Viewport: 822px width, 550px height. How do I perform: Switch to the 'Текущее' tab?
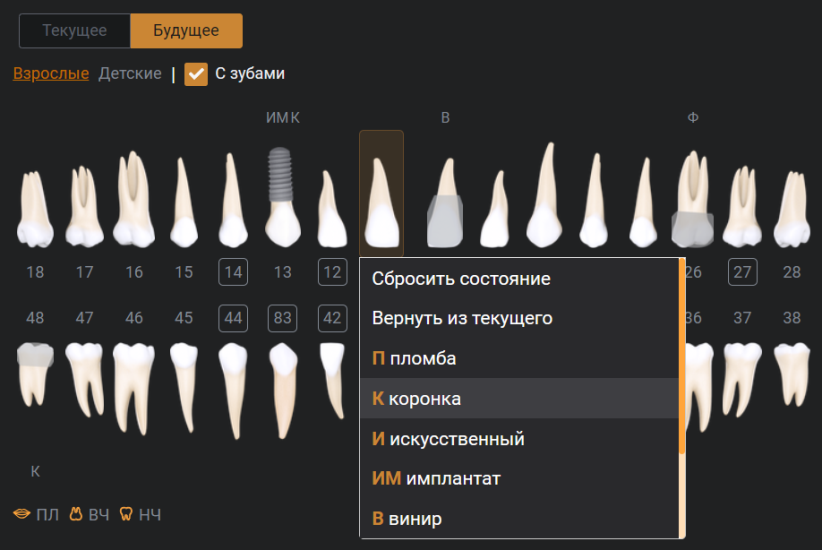click(x=75, y=31)
